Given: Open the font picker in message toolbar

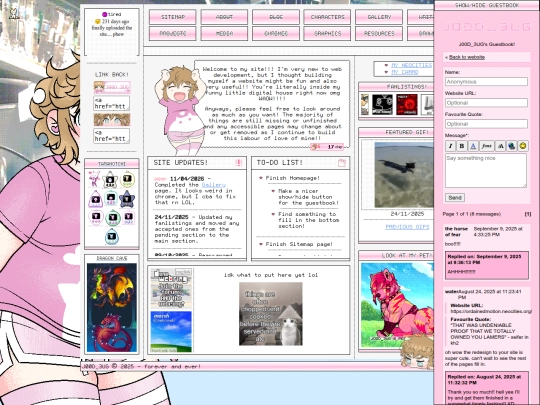Looking at the screenshot, I should pos(487,146).
